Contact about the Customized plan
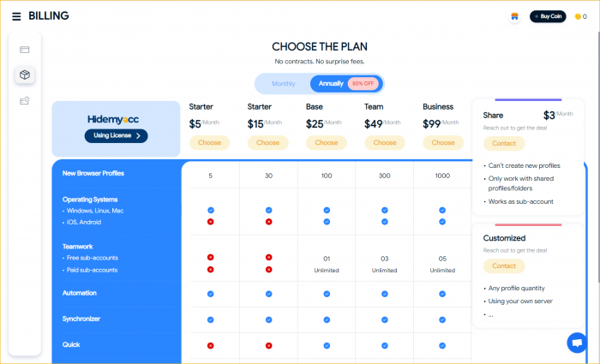The height and width of the screenshot is (364, 600). point(504,266)
